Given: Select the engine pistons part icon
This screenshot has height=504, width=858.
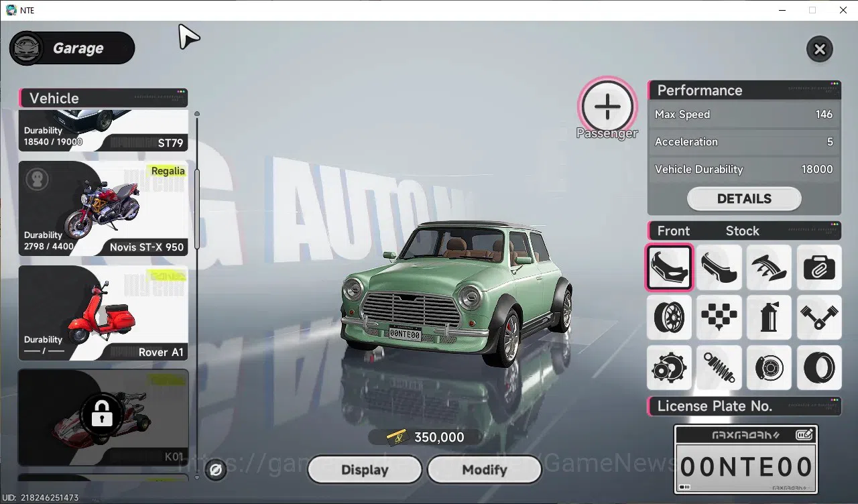Looking at the screenshot, I should click(819, 317).
